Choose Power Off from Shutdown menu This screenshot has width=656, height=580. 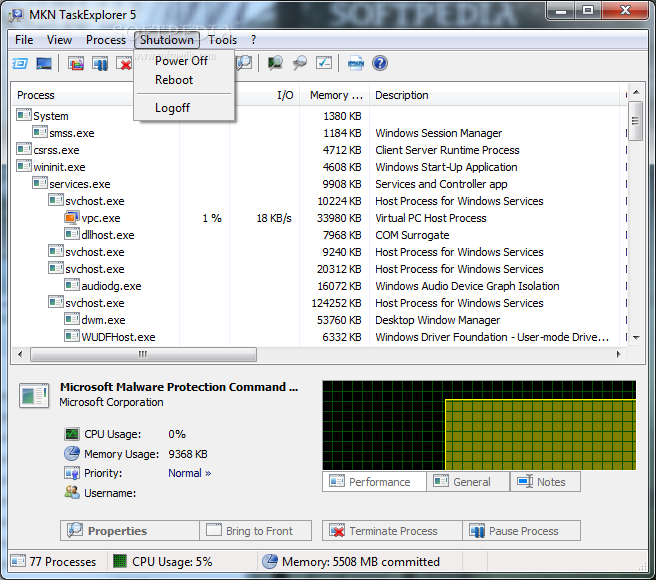point(184,61)
